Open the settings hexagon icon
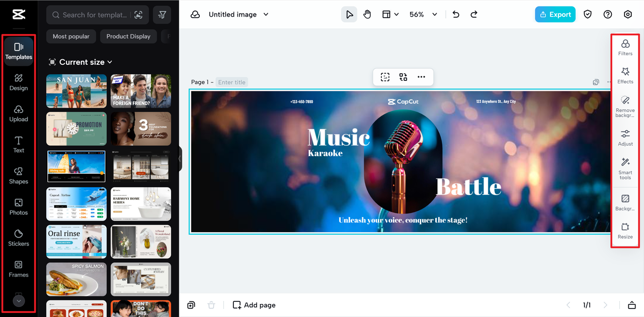This screenshot has height=317, width=644. (628, 15)
